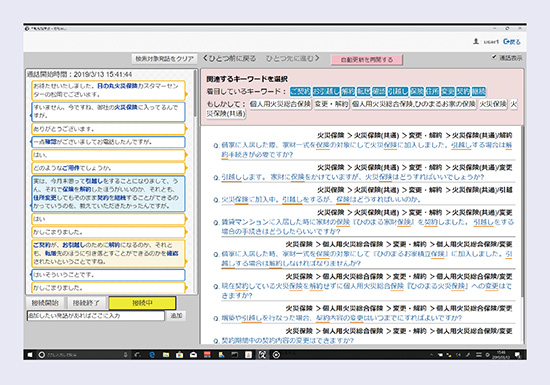This screenshot has width=550, height=385.
Task: Open the notification center icon
Action: (518, 355)
